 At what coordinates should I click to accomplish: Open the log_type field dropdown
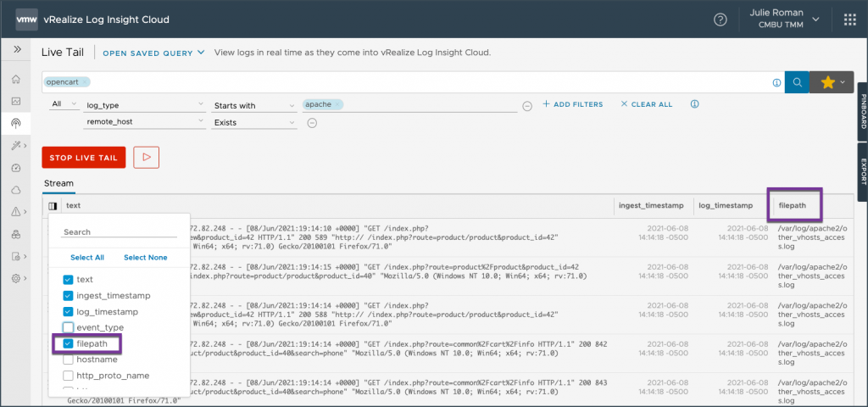click(x=144, y=105)
